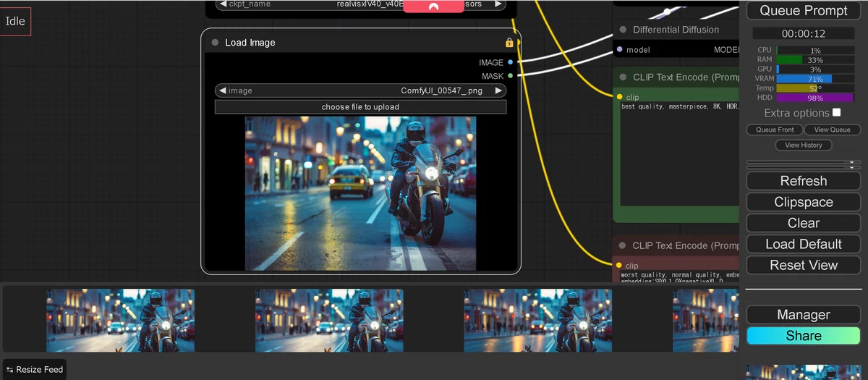Click the lock icon on Load Image node
868x380 pixels.
[509, 43]
